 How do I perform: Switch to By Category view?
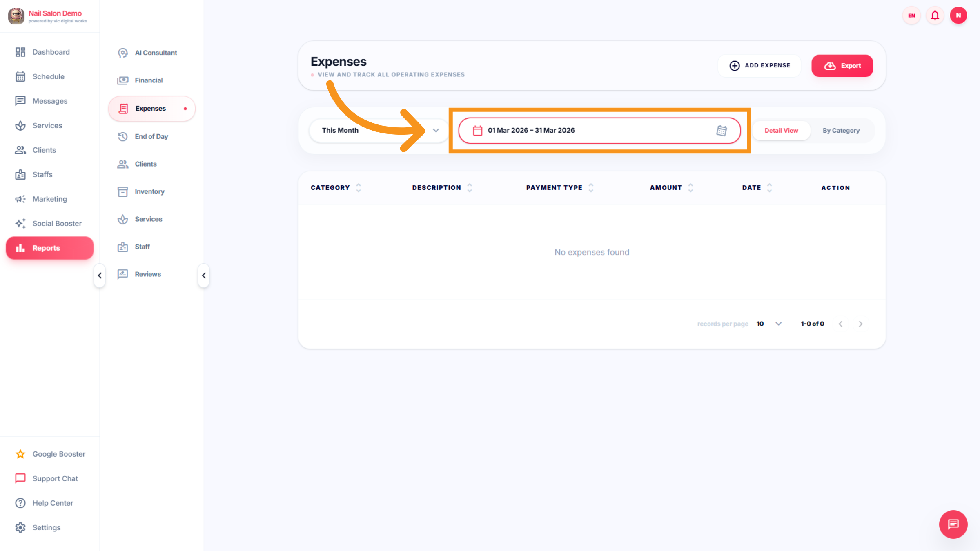[x=841, y=131]
